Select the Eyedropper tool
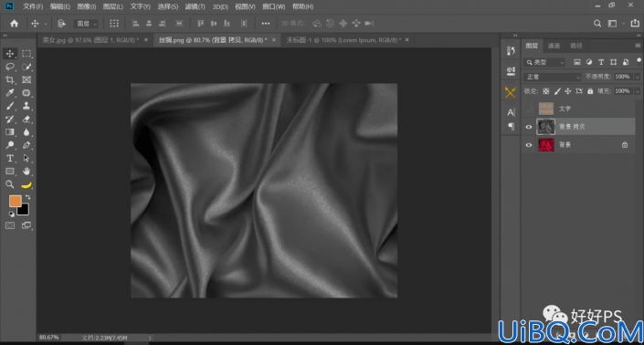Image resolution: width=644 pixels, height=345 pixels. coord(10,93)
